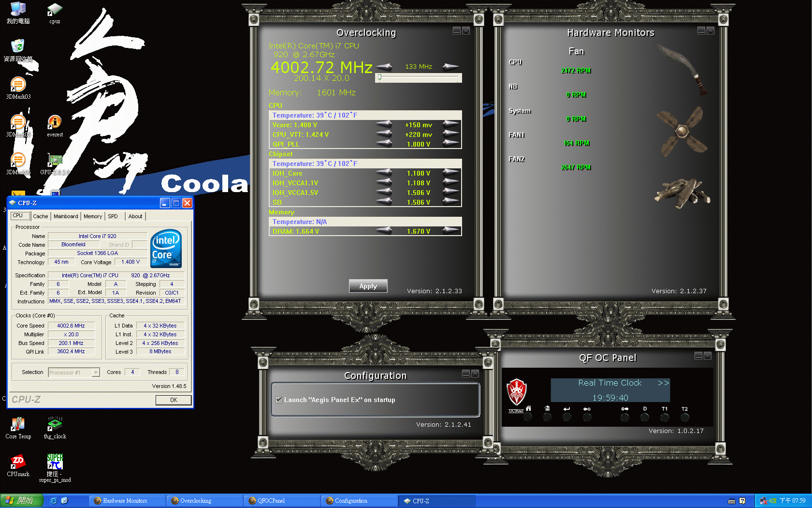Minimize the Configuration panel
The width and height of the screenshot is (812, 508).
(466, 374)
